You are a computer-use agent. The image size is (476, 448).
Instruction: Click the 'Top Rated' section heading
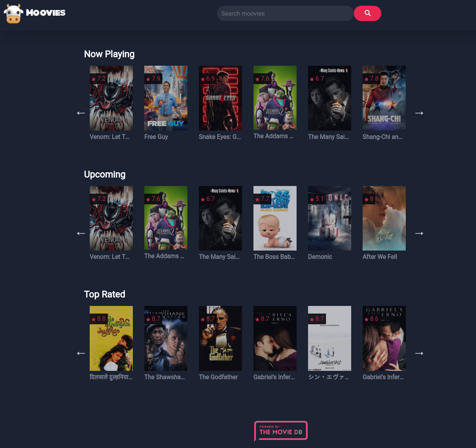105,294
